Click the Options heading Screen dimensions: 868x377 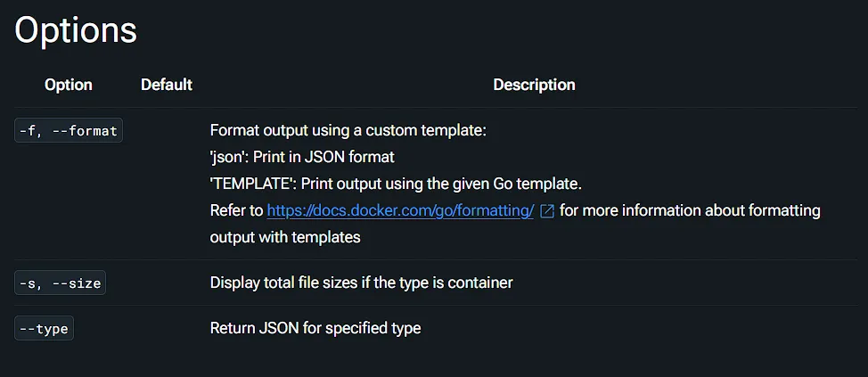(x=75, y=30)
